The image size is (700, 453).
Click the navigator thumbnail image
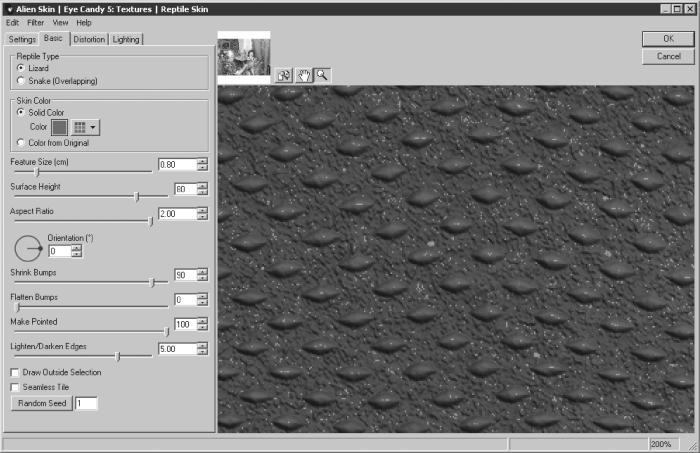click(244, 57)
